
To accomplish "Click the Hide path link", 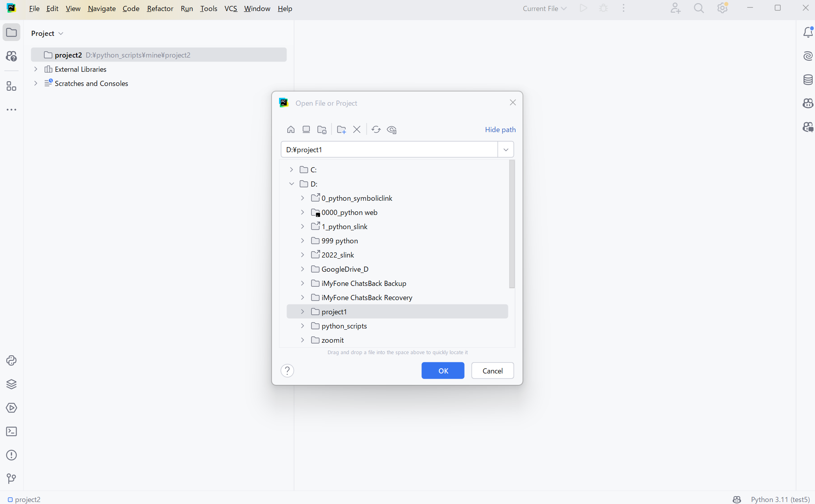I will click(x=500, y=129).
